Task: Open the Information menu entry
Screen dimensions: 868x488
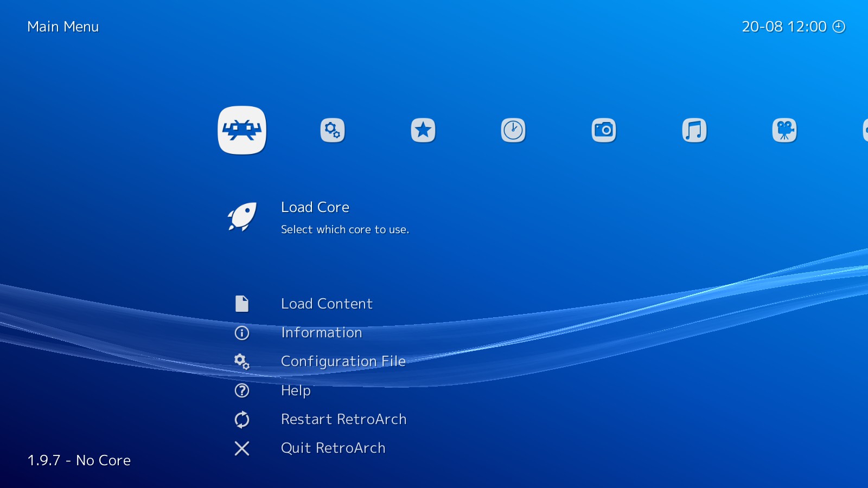Action: pos(321,332)
